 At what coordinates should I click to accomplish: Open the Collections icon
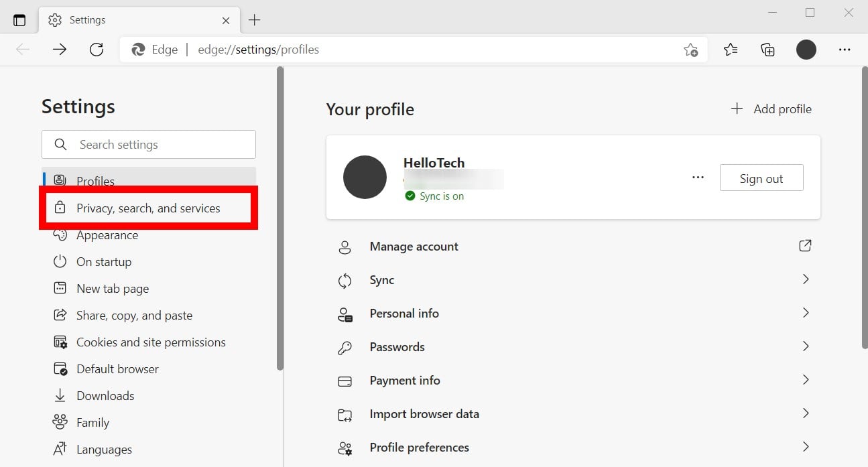coord(767,50)
